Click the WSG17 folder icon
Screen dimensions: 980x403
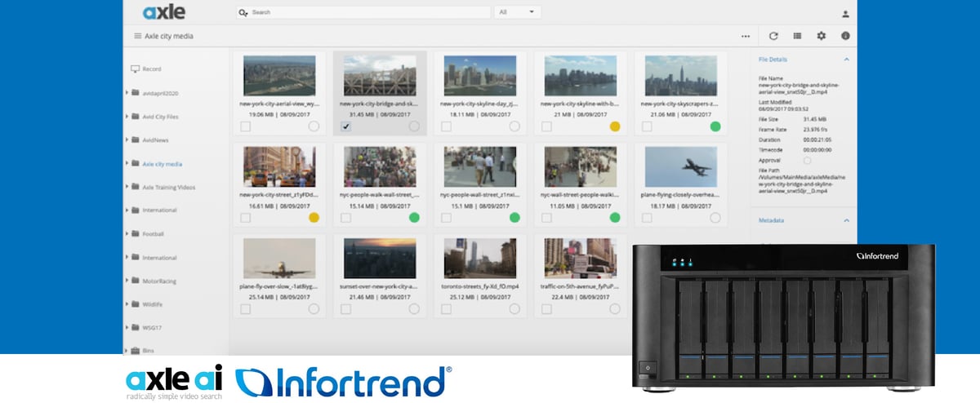[x=135, y=327]
